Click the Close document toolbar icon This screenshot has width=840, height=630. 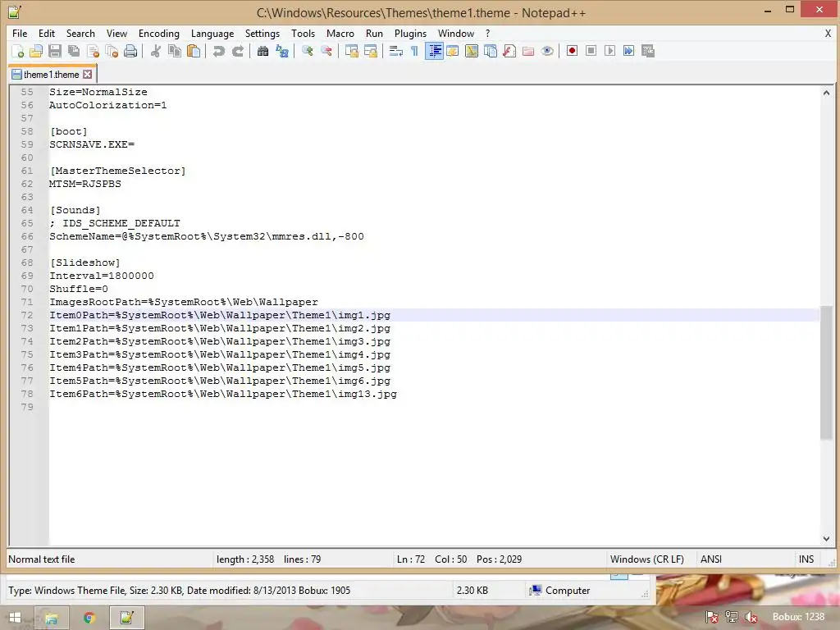click(94, 51)
